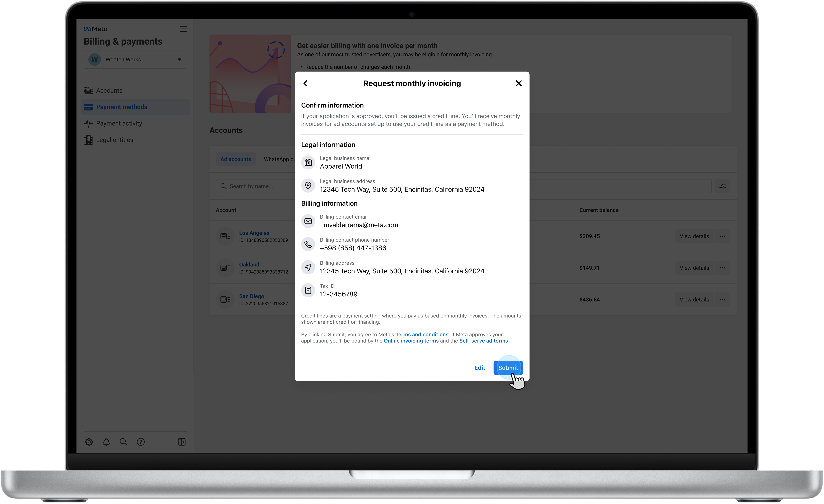View details for the $149.71 account
The width and height of the screenshot is (824, 504).
694,268
